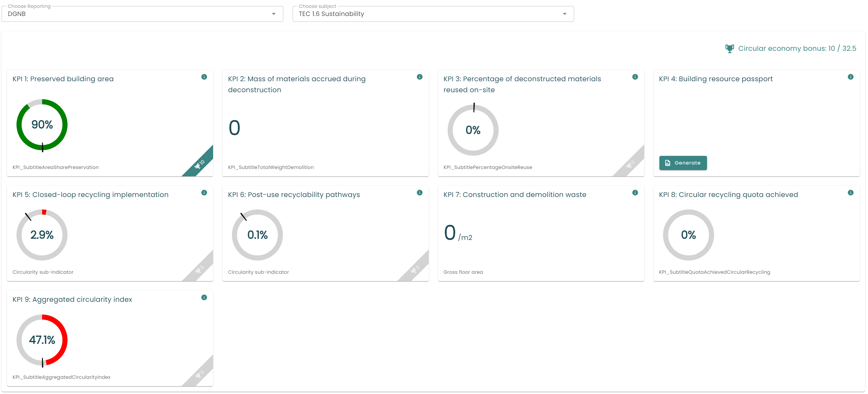
Task: Open info icon for KPI 5 Closed-loop recycling
Action: pos(204,193)
